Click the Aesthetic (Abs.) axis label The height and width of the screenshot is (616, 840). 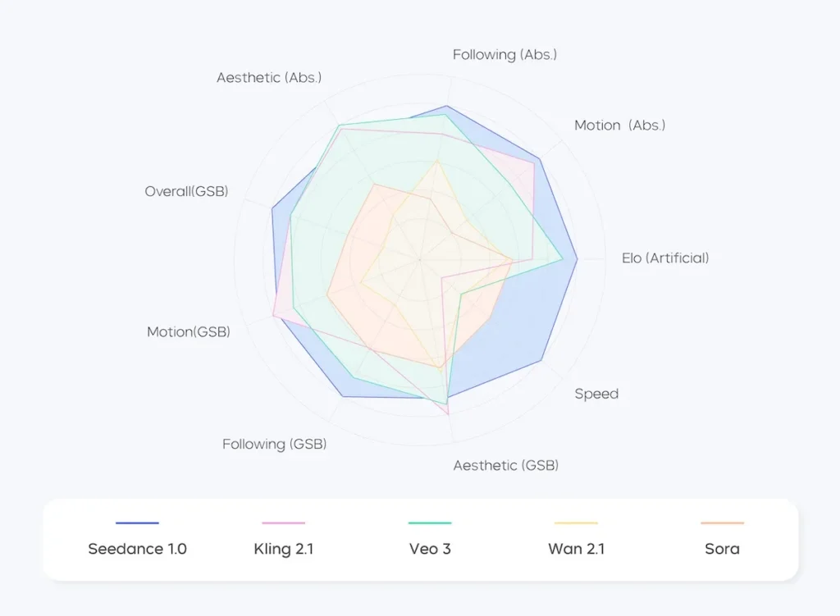269,78
